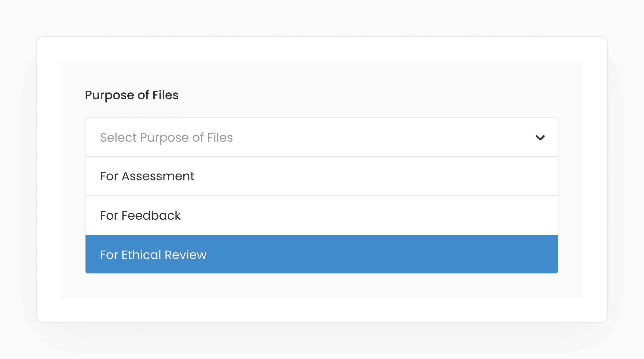Viewport: 644px width, 359px height.
Task: Choose the For Assessment option
Action: (x=322, y=176)
